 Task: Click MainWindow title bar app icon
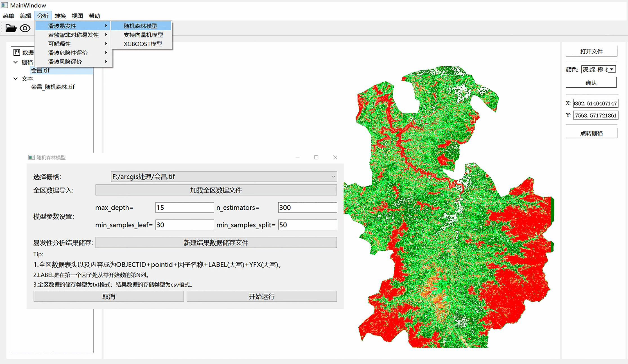4,5
